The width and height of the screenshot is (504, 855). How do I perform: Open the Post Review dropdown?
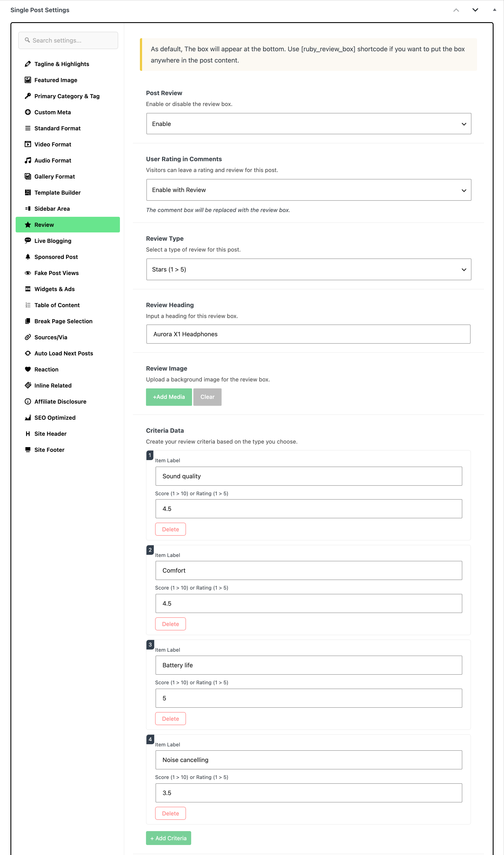(x=308, y=124)
